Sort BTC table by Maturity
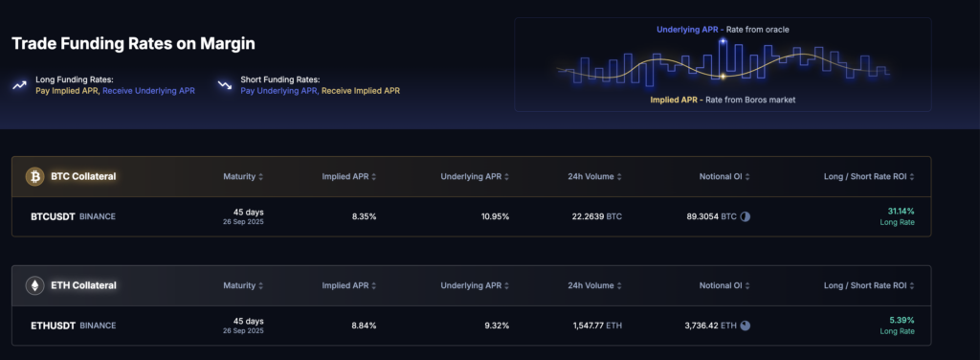980x360 pixels. pyautogui.click(x=243, y=177)
